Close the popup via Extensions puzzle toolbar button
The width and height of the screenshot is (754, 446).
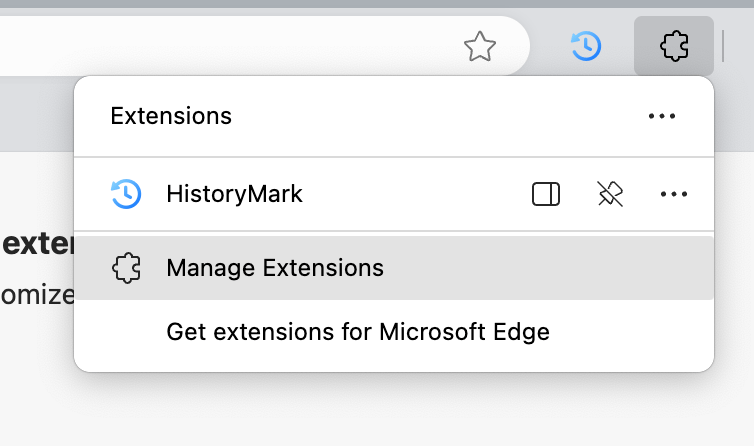pyautogui.click(x=674, y=45)
